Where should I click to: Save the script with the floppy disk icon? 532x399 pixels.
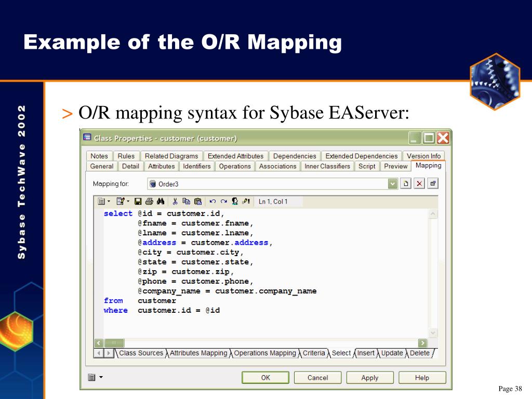click(138, 202)
